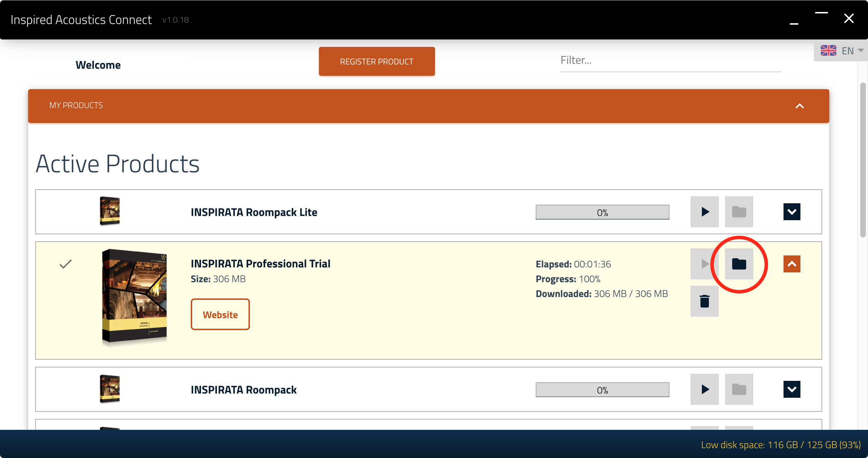868x458 pixels.
Task: Select the INSPIRATA Professional Trial title
Action: pos(260,264)
